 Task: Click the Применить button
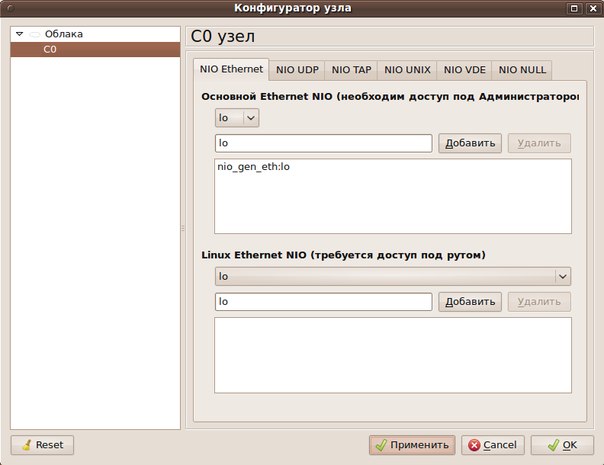coord(412,445)
